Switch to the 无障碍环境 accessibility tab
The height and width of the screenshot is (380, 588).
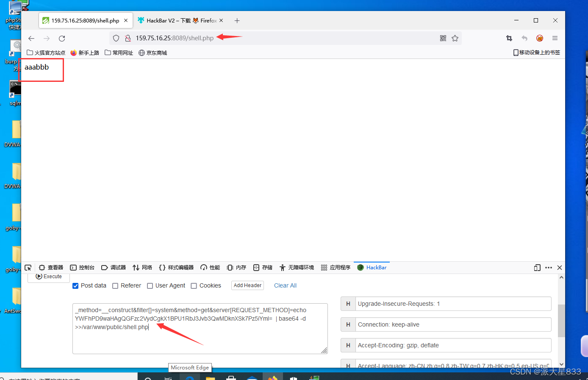pyautogui.click(x=297, y=268)
